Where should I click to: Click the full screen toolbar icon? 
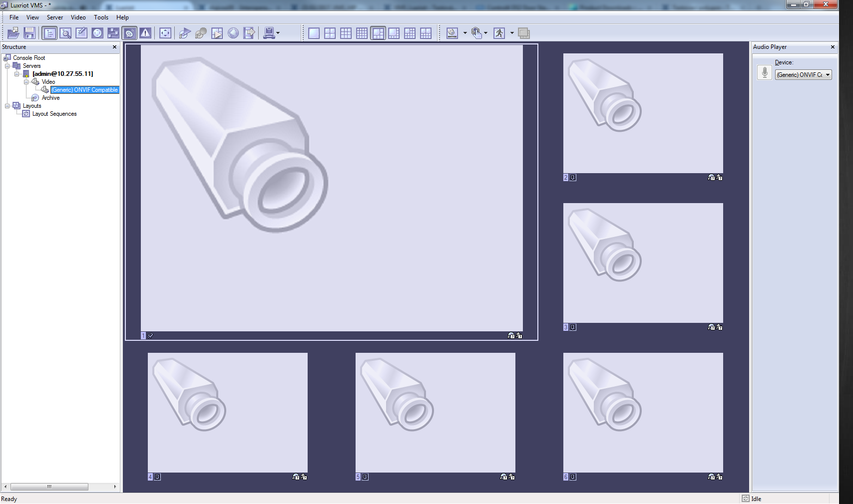pos(165,33)
